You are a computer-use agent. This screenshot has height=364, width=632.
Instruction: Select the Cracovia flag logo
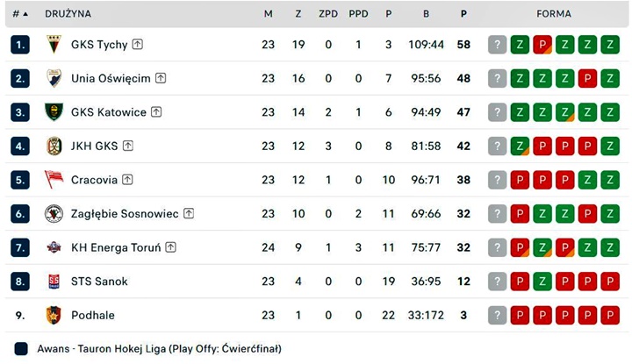[54, 180]
